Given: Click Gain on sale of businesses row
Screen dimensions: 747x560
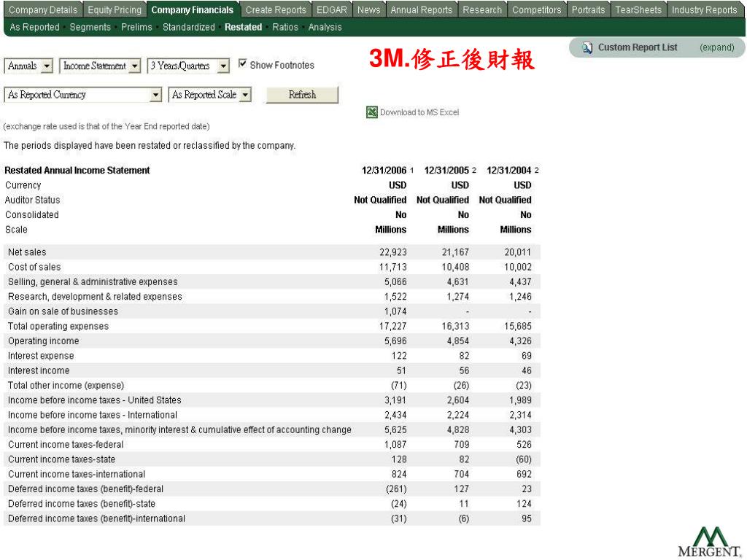Looking at the screenshot, I should 272,311.
